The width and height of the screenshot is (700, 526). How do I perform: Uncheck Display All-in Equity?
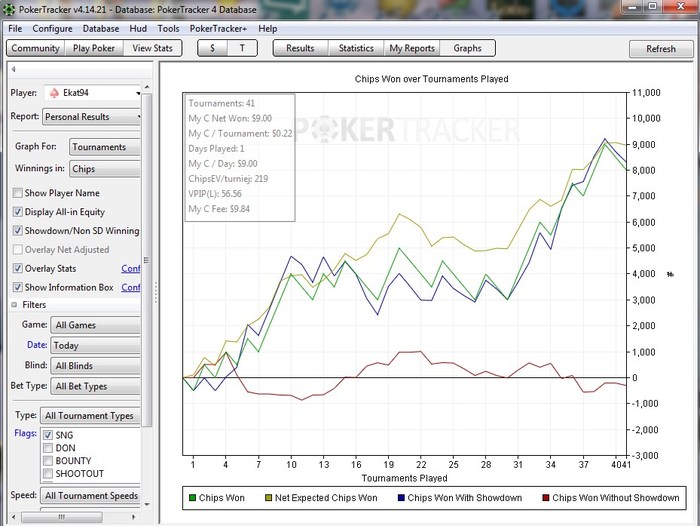point(17,212)
